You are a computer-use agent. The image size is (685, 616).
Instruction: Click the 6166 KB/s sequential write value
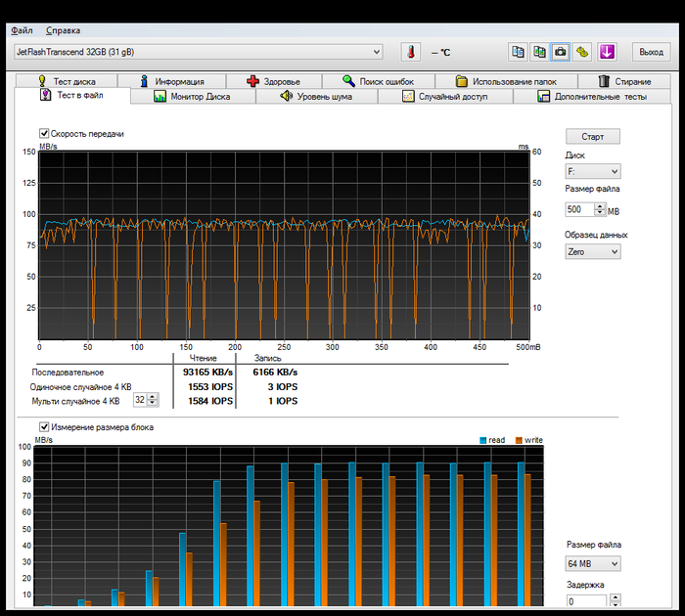coord(275,372)
